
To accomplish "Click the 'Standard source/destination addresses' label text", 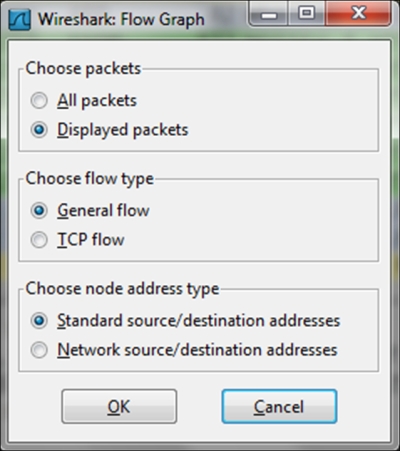I will [x=199, y=321].
